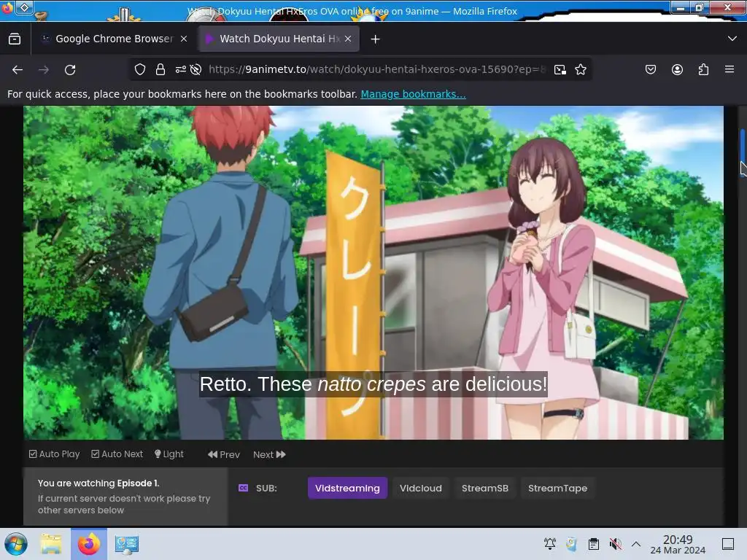The width and height of the screenshot is (747, 560).
Task: Open a new tab with plus button
Action: point(376,39)
